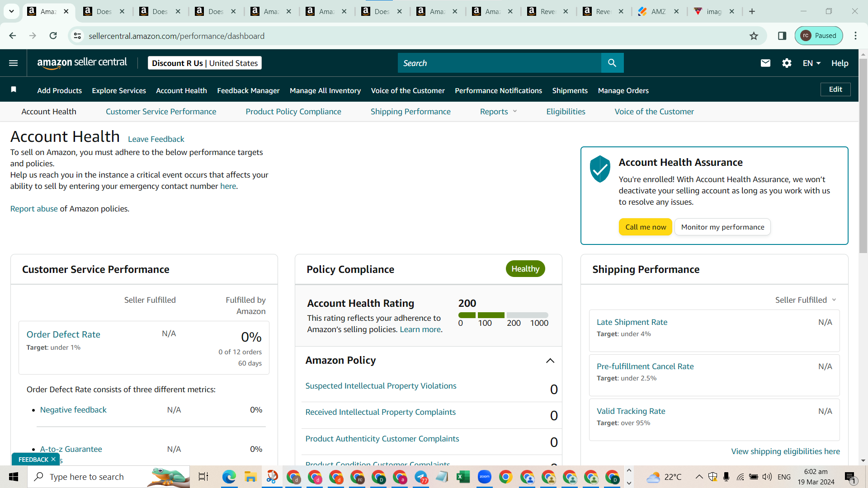View site information icon in address bar

77,36
